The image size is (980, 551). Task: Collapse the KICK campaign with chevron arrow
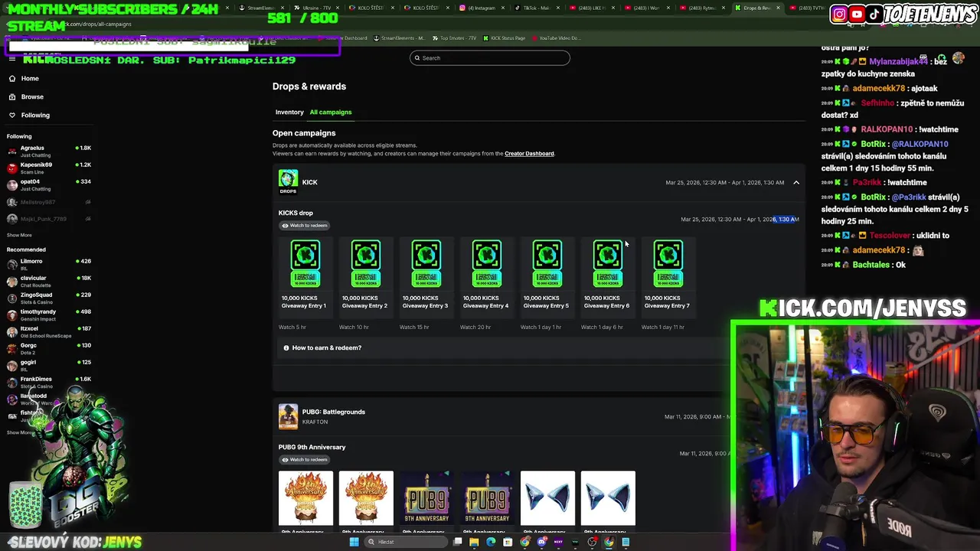pyautogui.click(x=795, y=182)
